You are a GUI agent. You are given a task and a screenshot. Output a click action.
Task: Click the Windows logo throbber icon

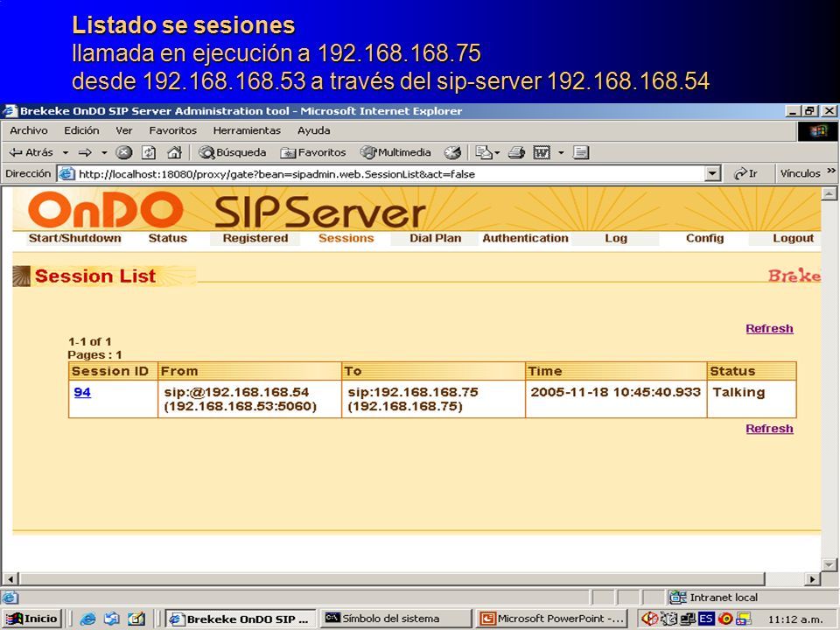(817, 130)
